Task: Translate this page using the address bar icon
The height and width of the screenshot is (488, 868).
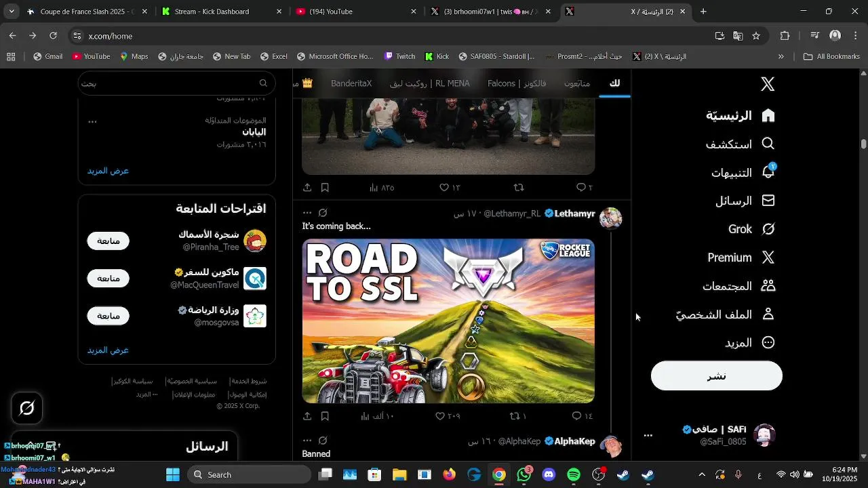Action: pos(738,35)
